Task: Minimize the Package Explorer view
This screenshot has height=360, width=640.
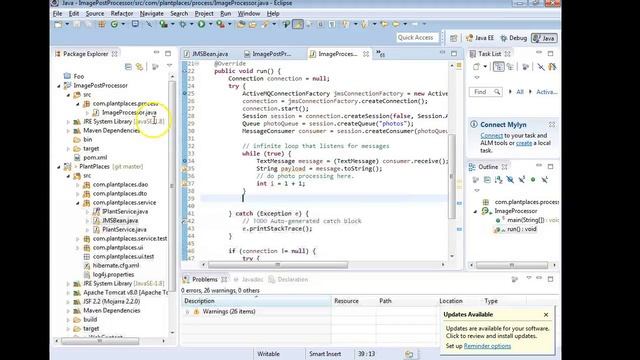Action: (x=156, y=53)
